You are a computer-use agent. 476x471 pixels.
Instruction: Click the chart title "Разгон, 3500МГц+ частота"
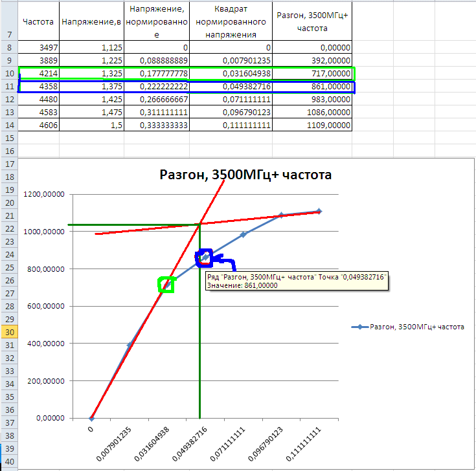pos(245,175)
